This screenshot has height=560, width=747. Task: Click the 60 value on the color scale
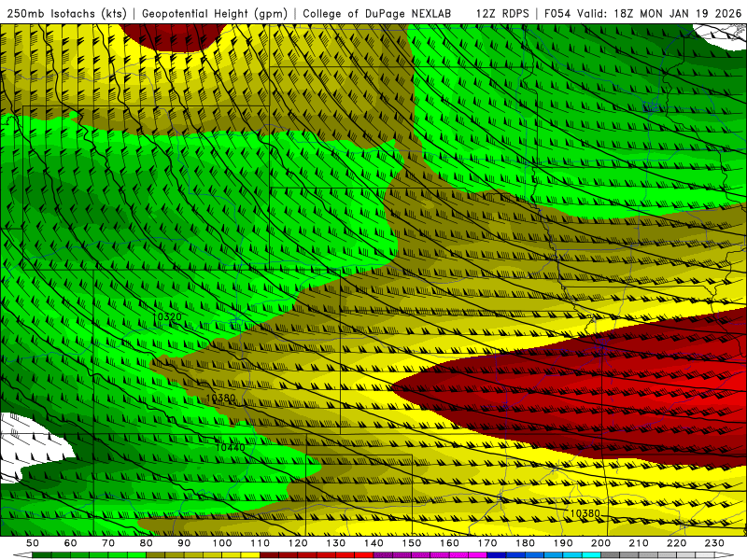pyautogui.click(x=71, y=543)
